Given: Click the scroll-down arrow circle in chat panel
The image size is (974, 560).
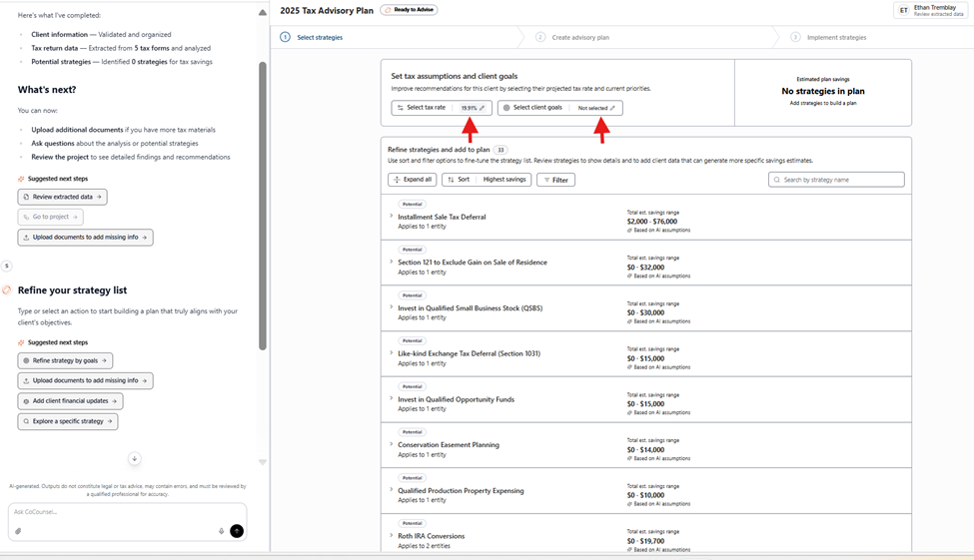Looking at the screenshot, I should 135,459.
